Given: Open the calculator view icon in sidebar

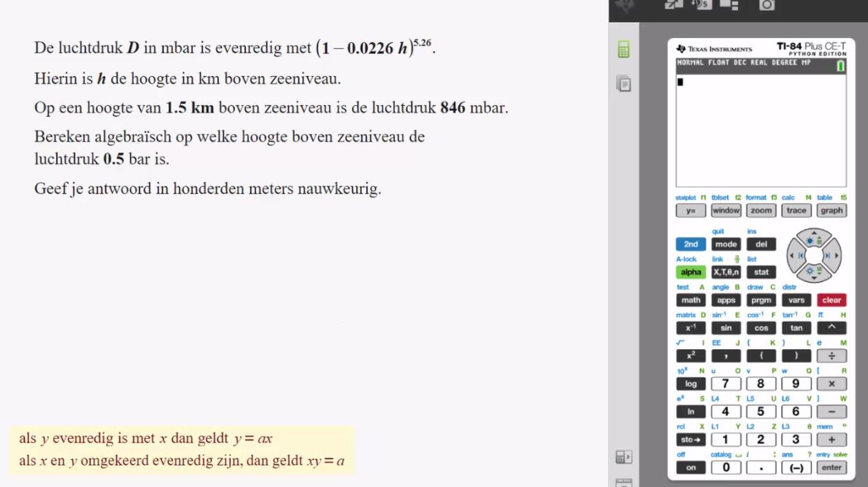Looking at the screenshot, I should pyautogui.click(x=624, y=50).
